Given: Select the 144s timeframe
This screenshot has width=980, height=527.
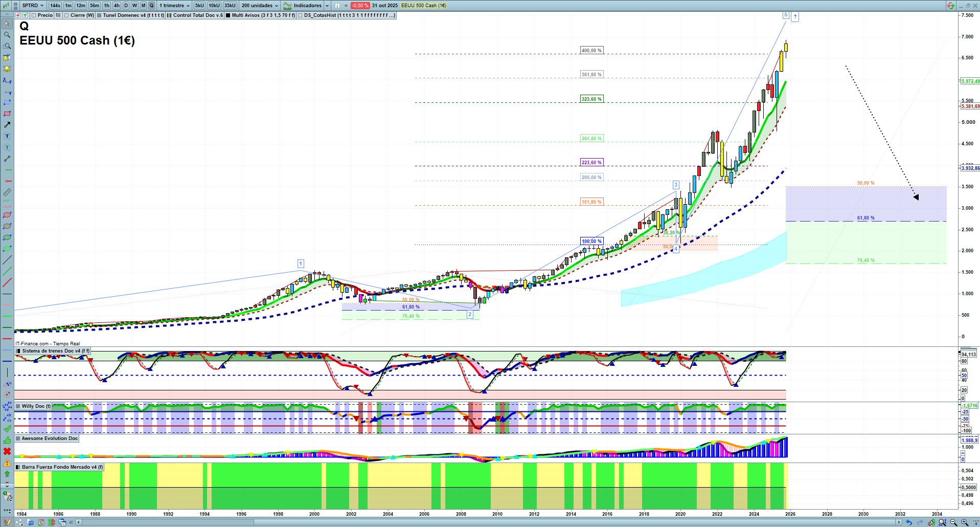Looking at the screenshot, I should pyautogui.click(x=55, y=6).
